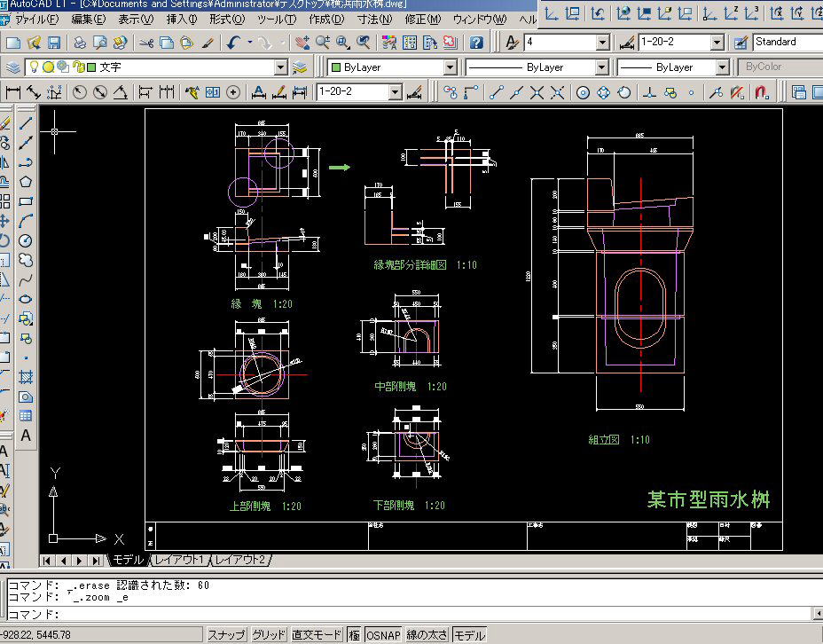Select the Baseline Dimension tool
Image resolution: width=823 pixels, height=644 pixels.
click(145, 92)
